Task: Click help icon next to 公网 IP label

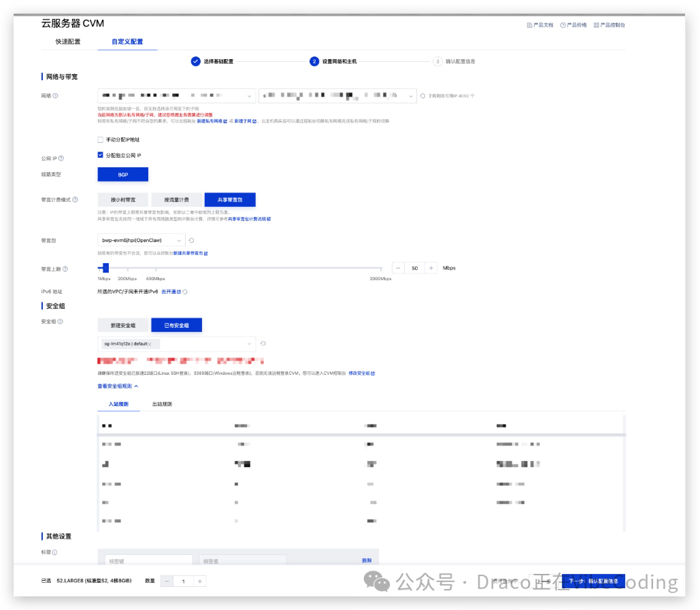Action: 61,158
